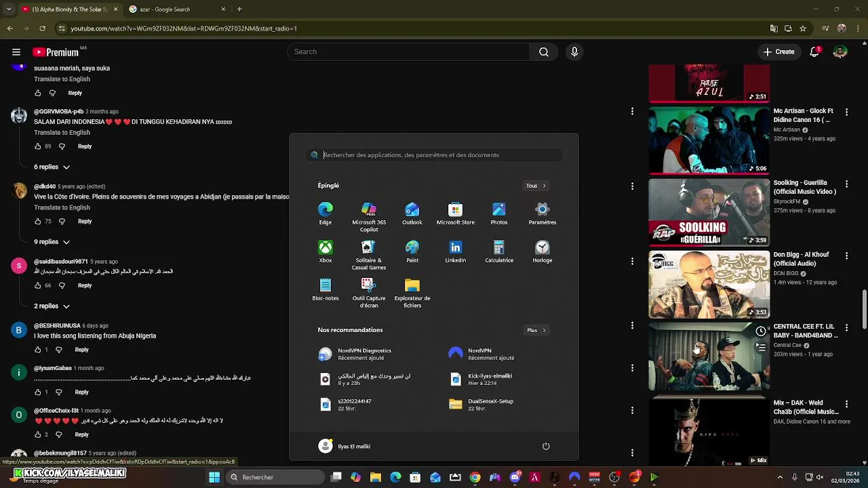Open the Horloge clock app

pos(542,251)
